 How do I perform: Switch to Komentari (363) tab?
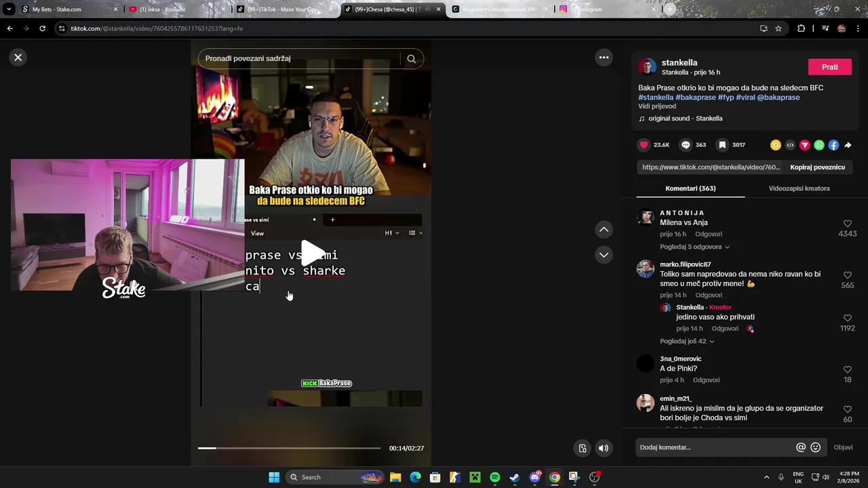click(690, 188)
